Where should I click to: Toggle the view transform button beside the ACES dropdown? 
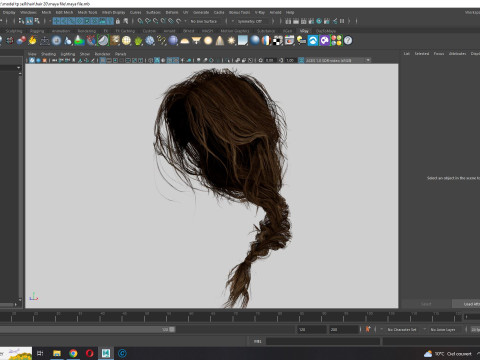pyautogui.click(x=301, y=60)
